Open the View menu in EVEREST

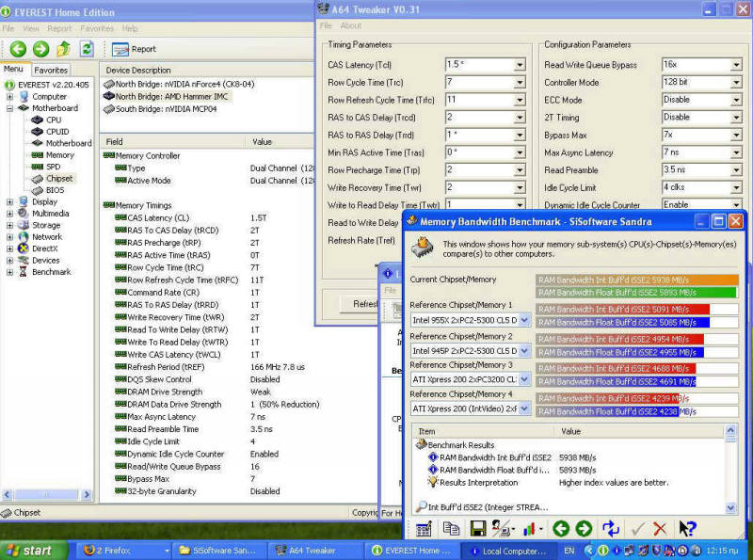pyautogui.click(x=31, y=28)
